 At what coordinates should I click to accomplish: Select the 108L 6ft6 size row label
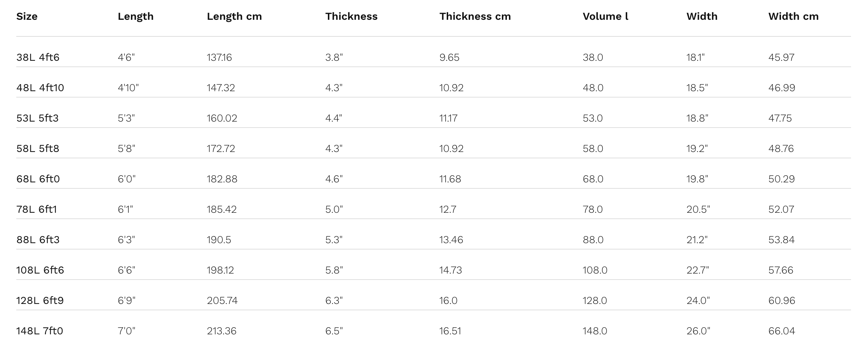40,270
